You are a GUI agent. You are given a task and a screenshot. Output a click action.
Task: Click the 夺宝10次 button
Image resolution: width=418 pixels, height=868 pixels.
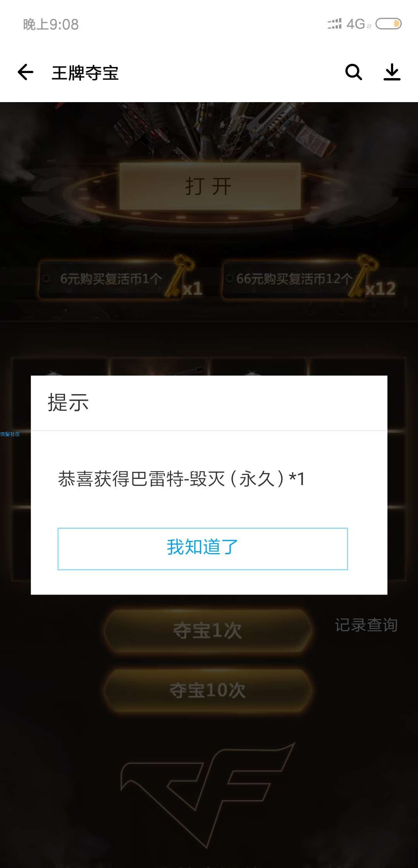(208, 690)
